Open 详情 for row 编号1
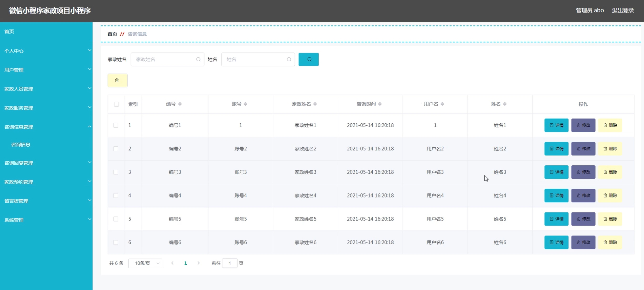The height and width of the screenshot is (290, 644). pos(556,125)
